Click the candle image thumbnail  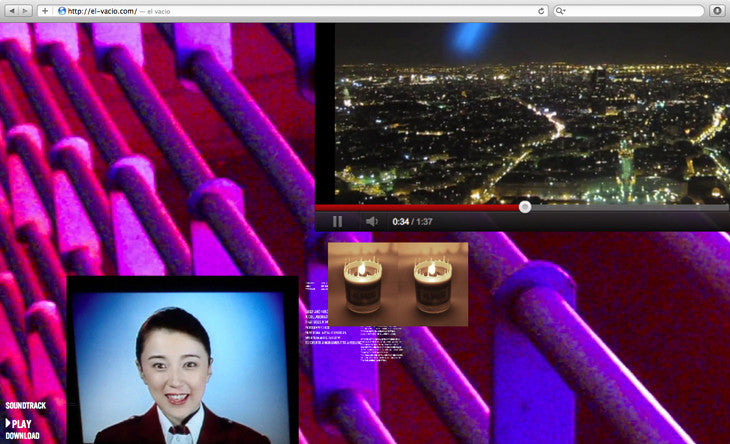point(397,283)
